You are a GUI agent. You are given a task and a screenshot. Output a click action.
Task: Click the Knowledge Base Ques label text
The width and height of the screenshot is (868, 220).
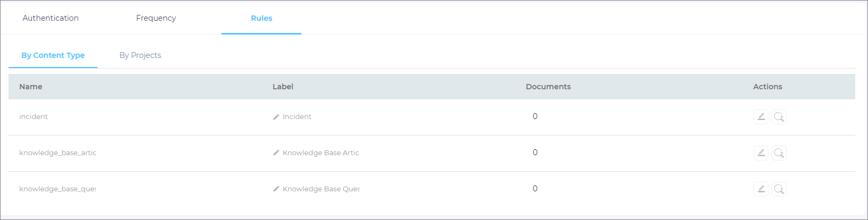(321, 189)
